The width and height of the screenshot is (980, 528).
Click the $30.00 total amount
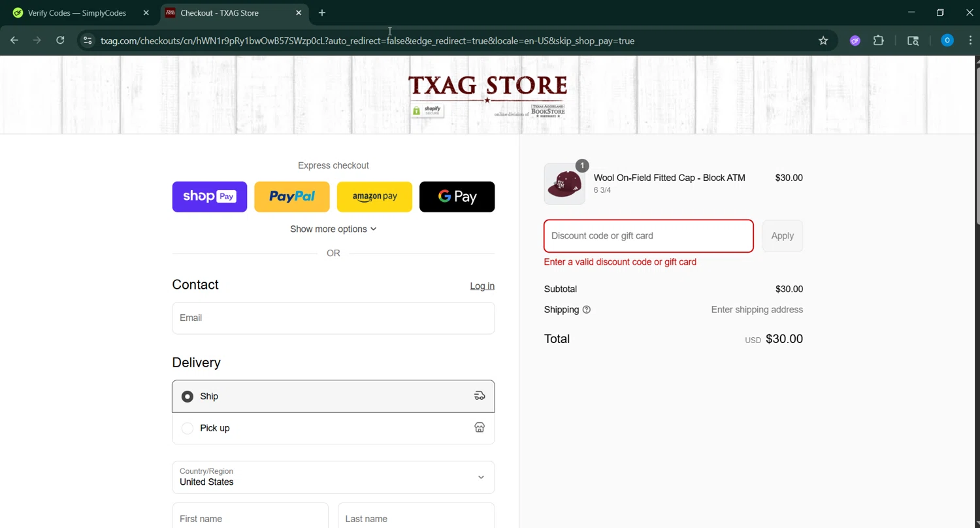pos(784,339)
